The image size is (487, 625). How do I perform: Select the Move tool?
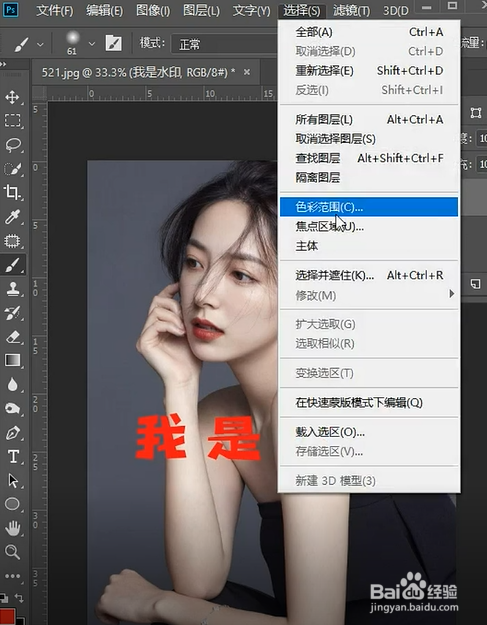[12, 97]
